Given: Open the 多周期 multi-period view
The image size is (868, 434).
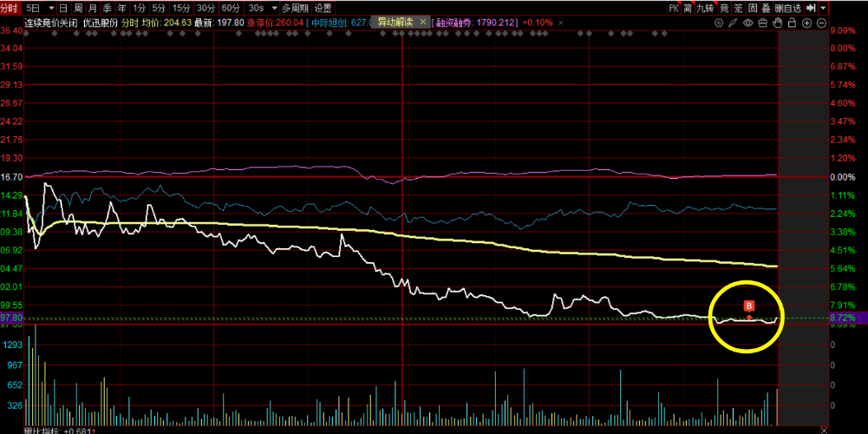Looking at the screenshot, I should [x=293, y=8].
